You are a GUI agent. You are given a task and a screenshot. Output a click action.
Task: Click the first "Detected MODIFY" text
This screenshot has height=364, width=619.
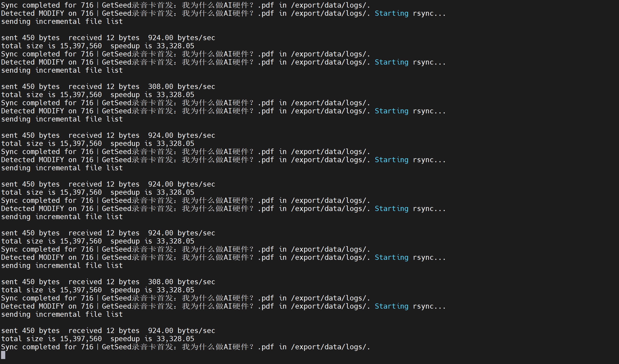click(x=33, y=13)
